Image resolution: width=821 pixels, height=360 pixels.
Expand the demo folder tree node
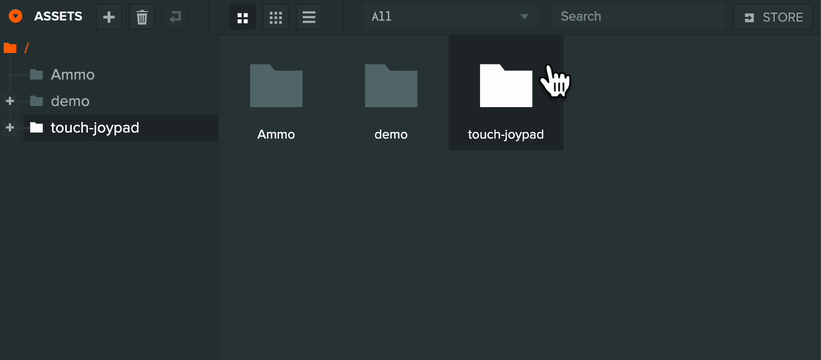[9, 100]
